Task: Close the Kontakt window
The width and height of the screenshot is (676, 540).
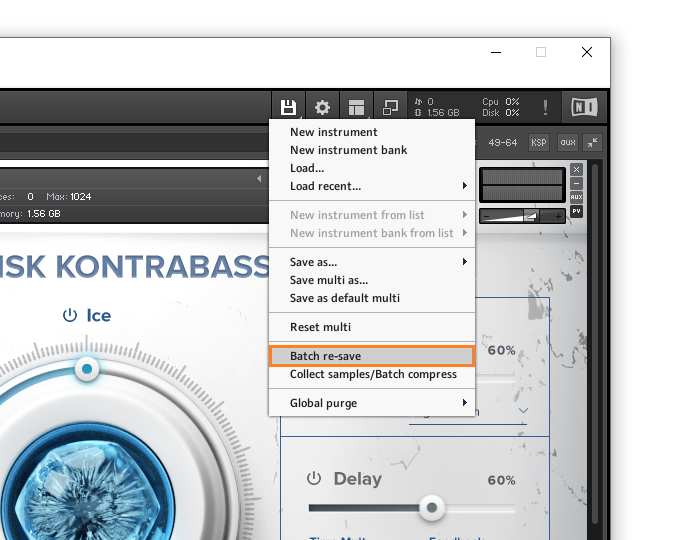Action: 587,53
